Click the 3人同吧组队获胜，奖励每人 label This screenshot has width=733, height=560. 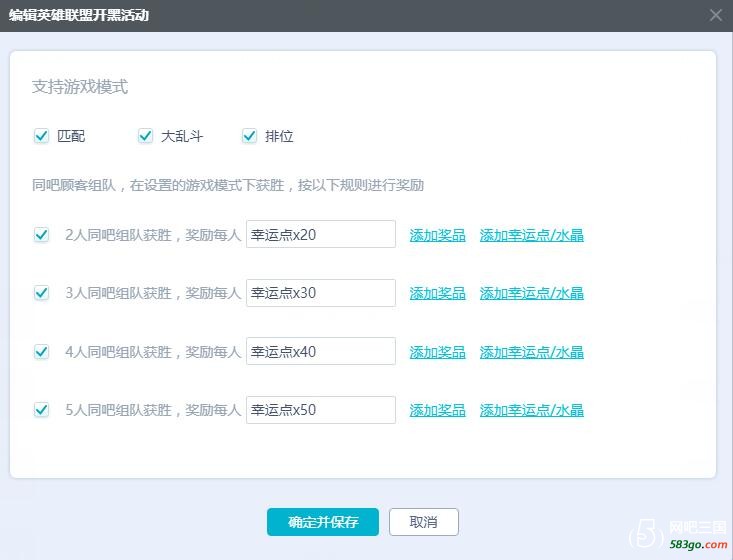[153, 293]
